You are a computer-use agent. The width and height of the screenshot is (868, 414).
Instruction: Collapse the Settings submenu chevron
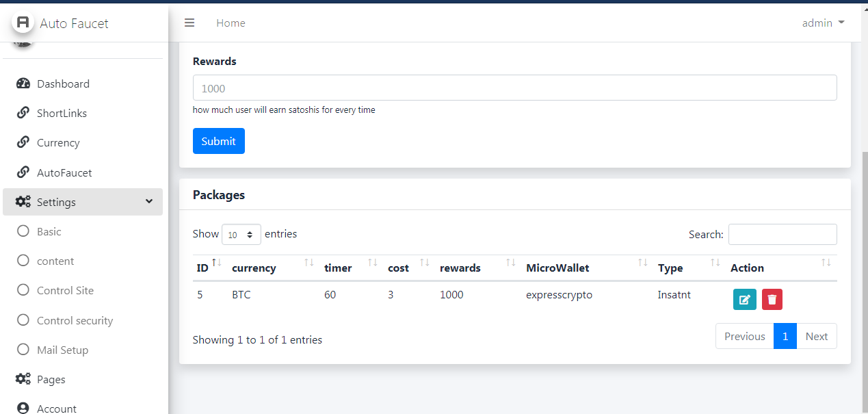coord(149,202)
